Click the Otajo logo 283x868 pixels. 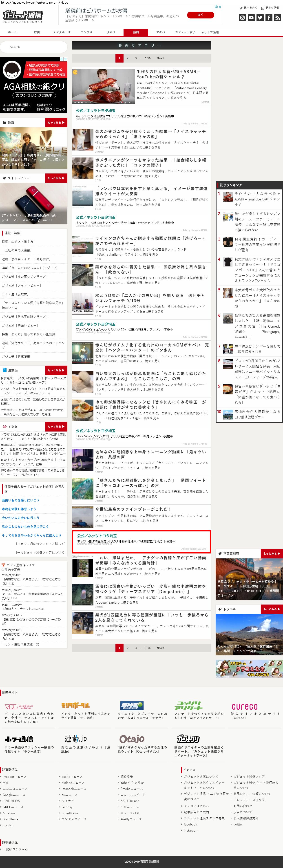[132, 739]
